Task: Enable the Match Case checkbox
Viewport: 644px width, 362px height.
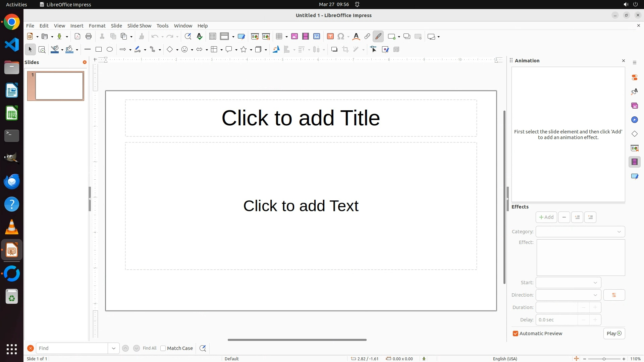Action: tap(163, 348)
